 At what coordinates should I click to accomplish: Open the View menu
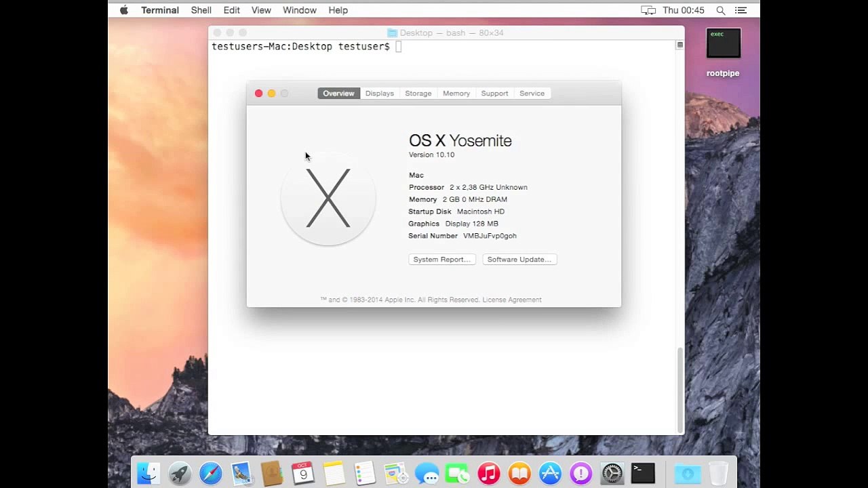click(261, 10)
